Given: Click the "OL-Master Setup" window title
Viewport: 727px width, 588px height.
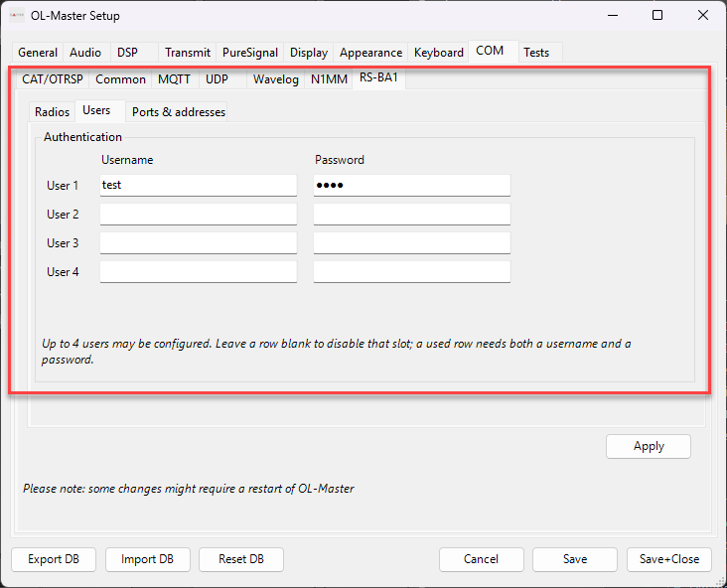Looking at the screenshot, I should tap(75, 16).
